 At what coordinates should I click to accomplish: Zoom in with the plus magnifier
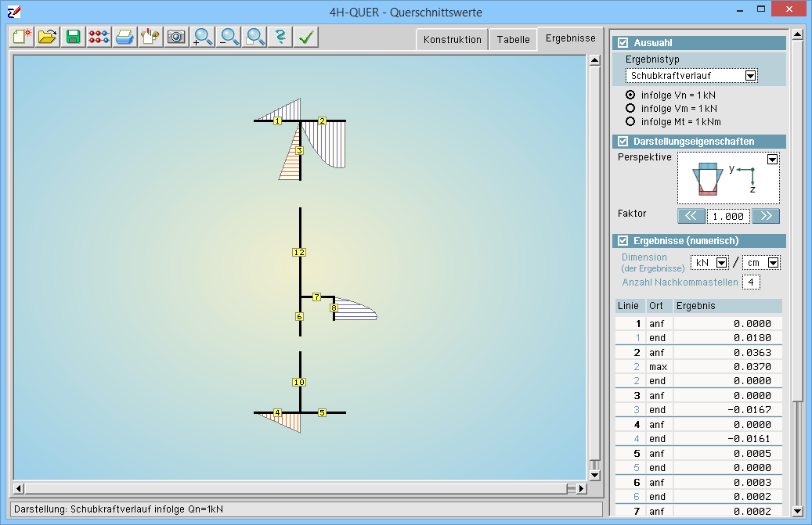203,37
